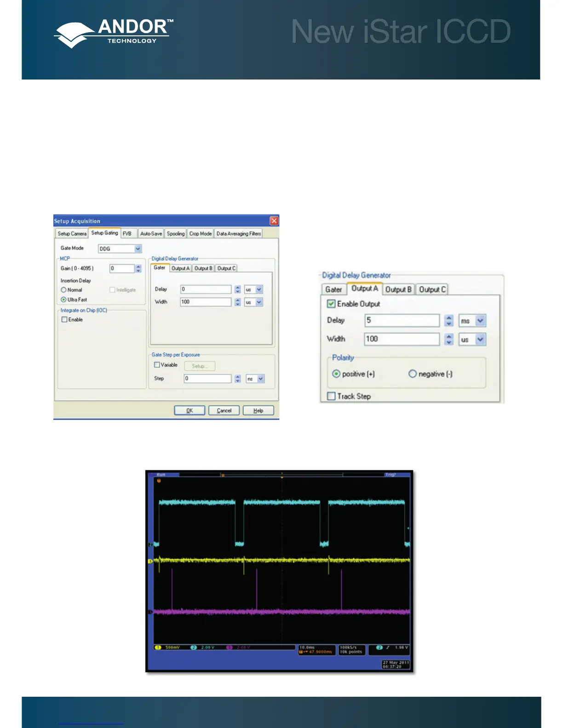563x728 pixels.
Task: Open Output B tab in Setup Acquisition
Action: click(x=203, y=268)
